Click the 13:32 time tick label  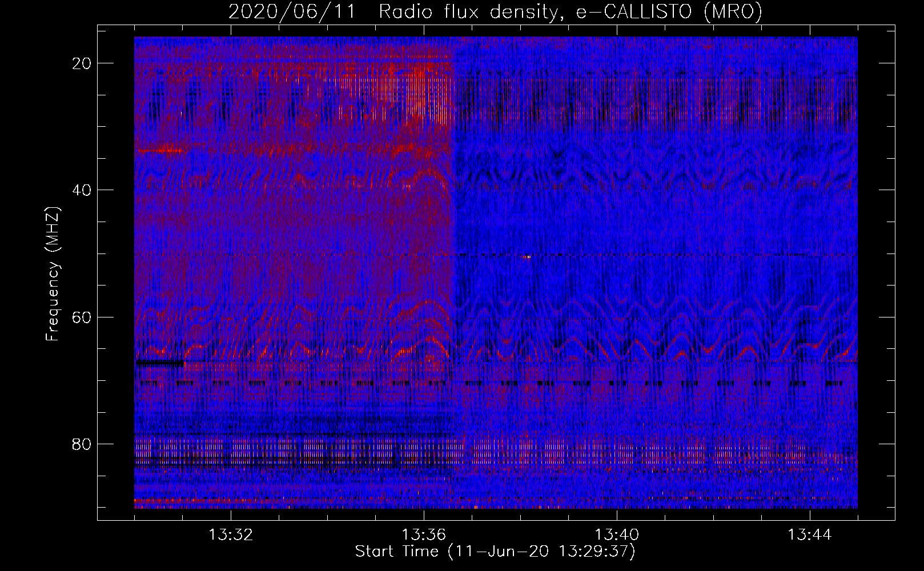(x=231, y=535)
